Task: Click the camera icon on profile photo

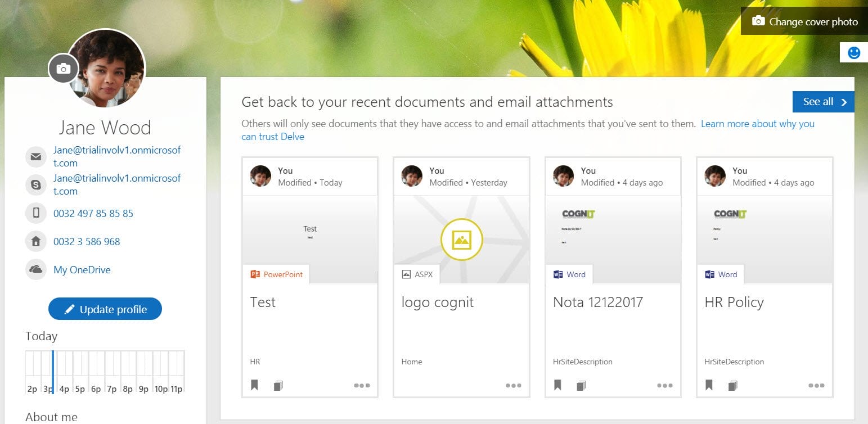Action: 64,69
